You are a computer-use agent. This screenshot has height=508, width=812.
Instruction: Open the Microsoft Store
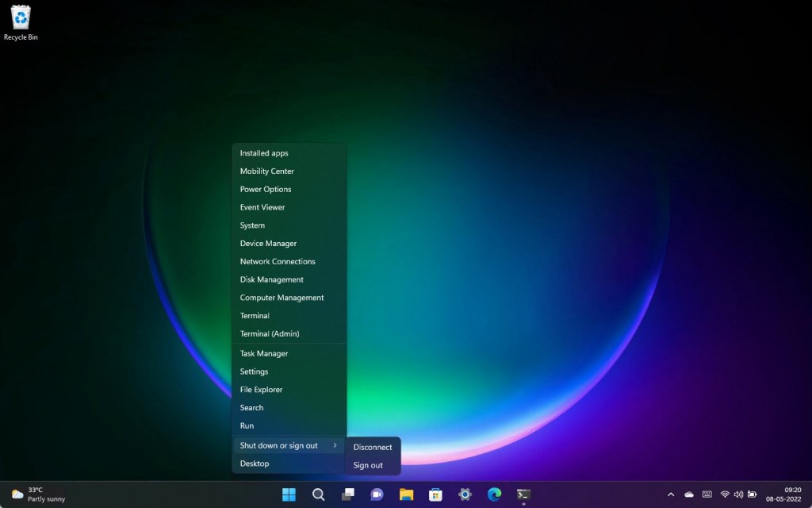pyautogui.click(x=435, y=494)
